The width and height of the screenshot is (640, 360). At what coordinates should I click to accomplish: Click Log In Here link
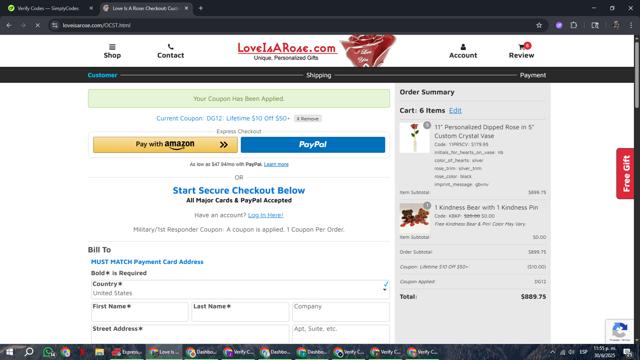tap(265, 215)
